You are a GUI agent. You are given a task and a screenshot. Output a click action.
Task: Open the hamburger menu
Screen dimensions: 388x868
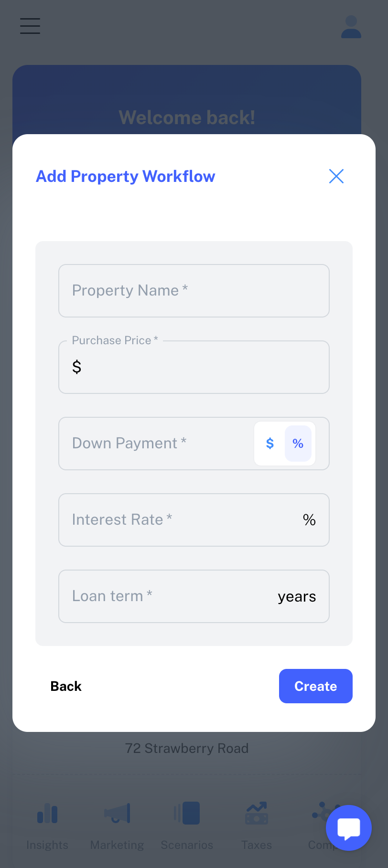click(30, 26)
